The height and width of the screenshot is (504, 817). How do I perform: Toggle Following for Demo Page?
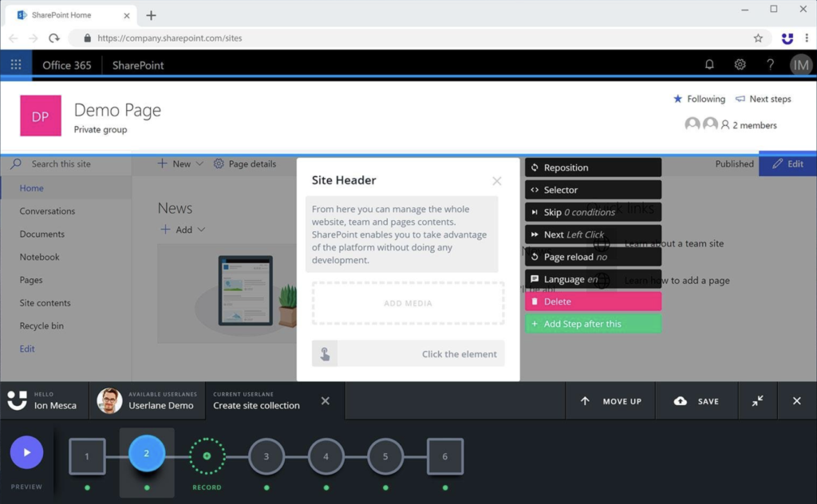pos(700,99)
